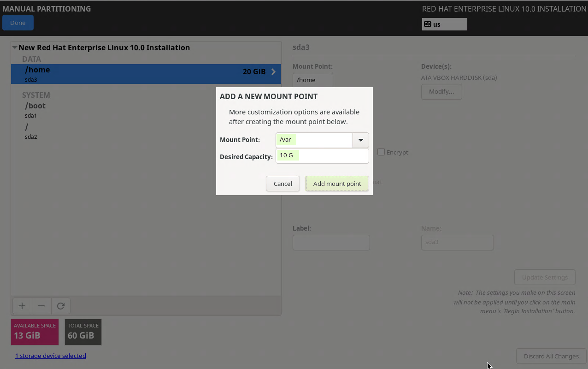Click the reload storage configuration icon
The width and height of the screenshot is (588, 369).
60,306
